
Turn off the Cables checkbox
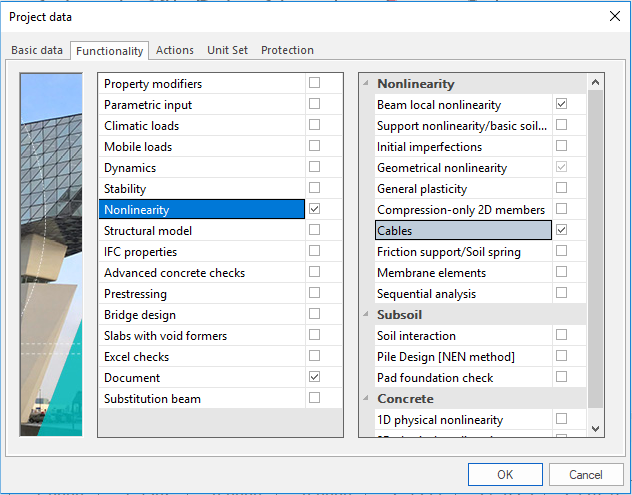(x=561, y=230)
